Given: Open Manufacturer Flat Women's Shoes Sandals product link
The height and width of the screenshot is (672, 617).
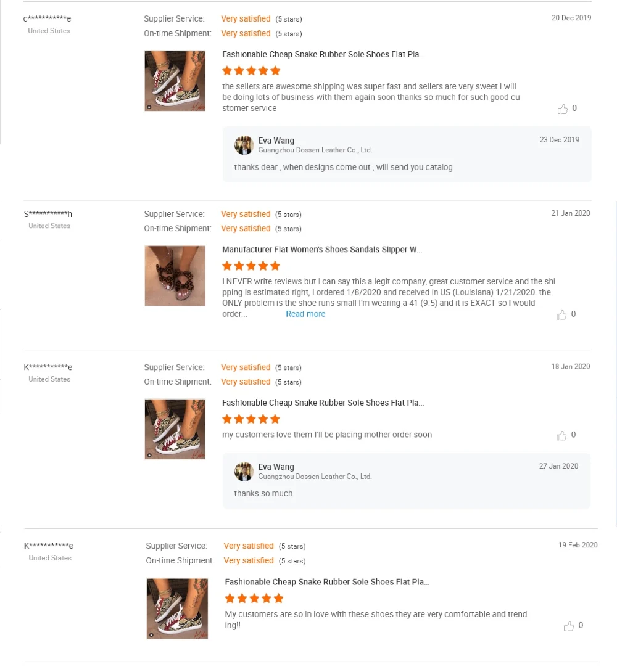Looking at the screenshot, I should [x=322, y=250].
